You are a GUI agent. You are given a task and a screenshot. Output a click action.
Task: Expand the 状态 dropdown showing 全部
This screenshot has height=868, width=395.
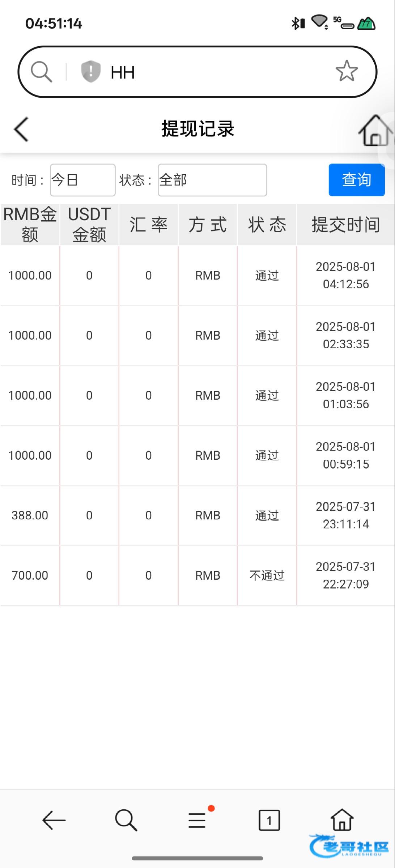tap(212, 180)
